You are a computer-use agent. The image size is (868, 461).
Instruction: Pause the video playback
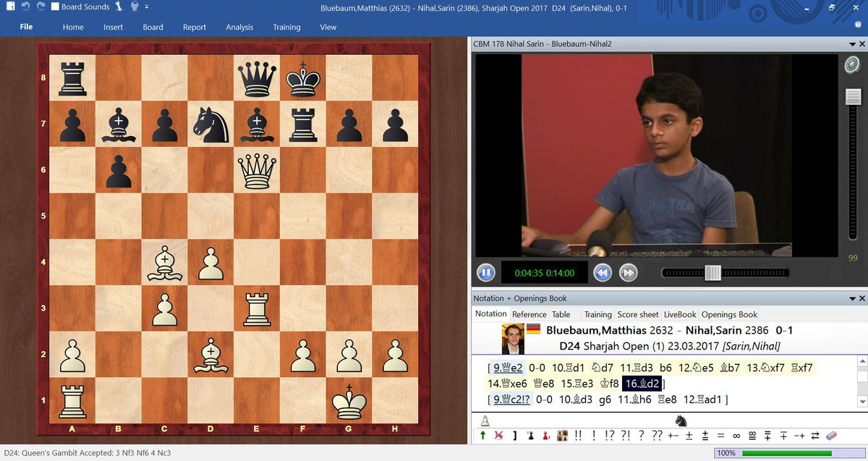pos(485,273)
